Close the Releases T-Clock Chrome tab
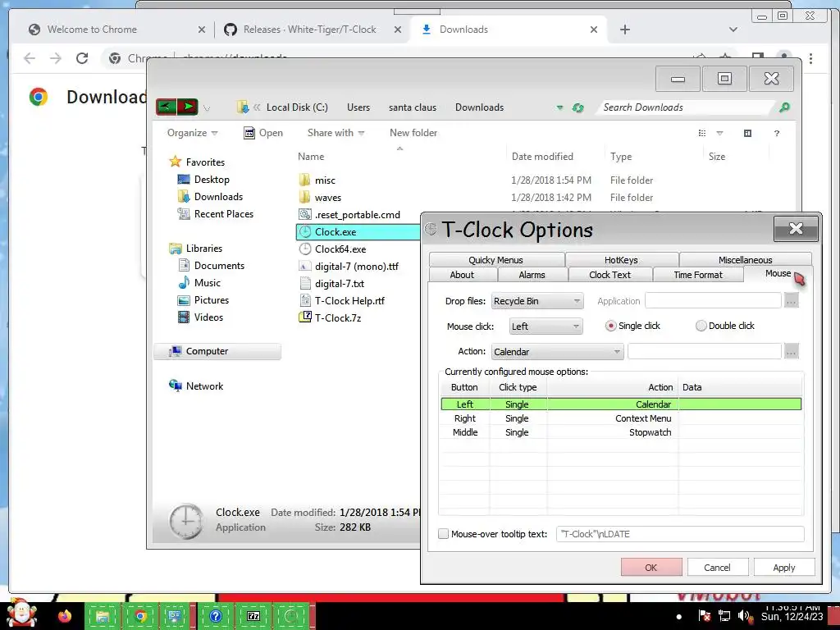 [x=398, y=30]
